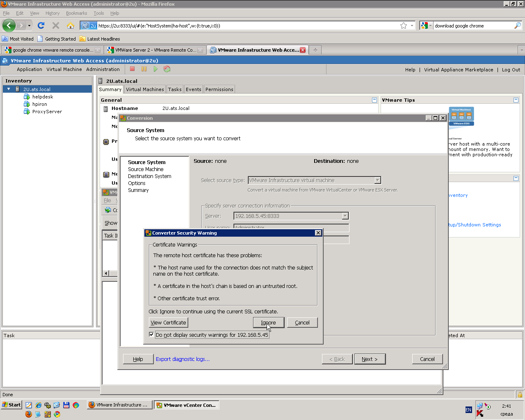This screenshot has height=420, width=525.
Task: Cancel the Conversion wizard
Action: coord(427,359)
